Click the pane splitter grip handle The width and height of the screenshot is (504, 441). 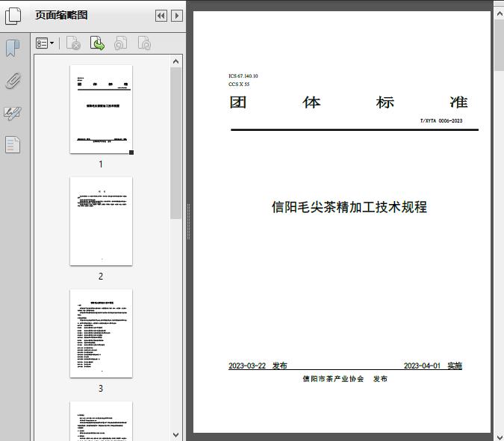coord(189,221)
